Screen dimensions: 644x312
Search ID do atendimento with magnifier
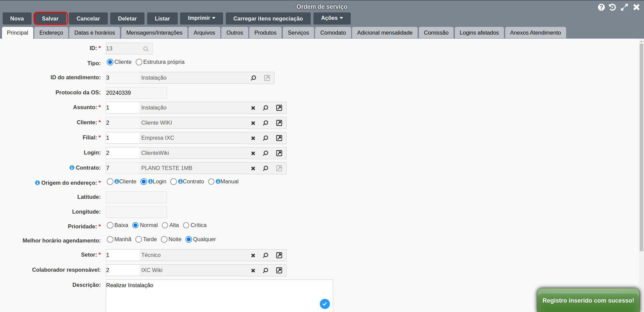253,78
